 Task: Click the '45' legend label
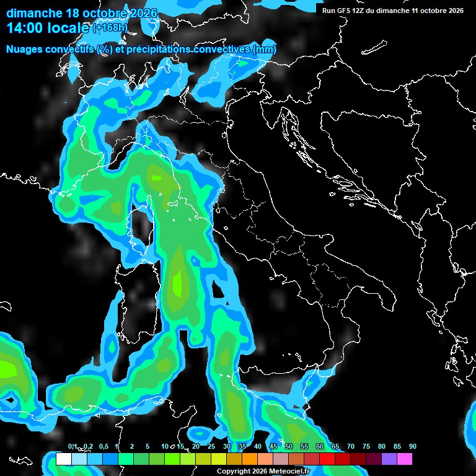tap(273, 446)
